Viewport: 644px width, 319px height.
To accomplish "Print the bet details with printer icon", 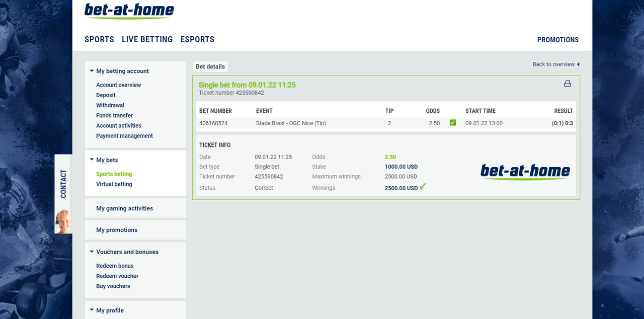I will pos(568,84).
